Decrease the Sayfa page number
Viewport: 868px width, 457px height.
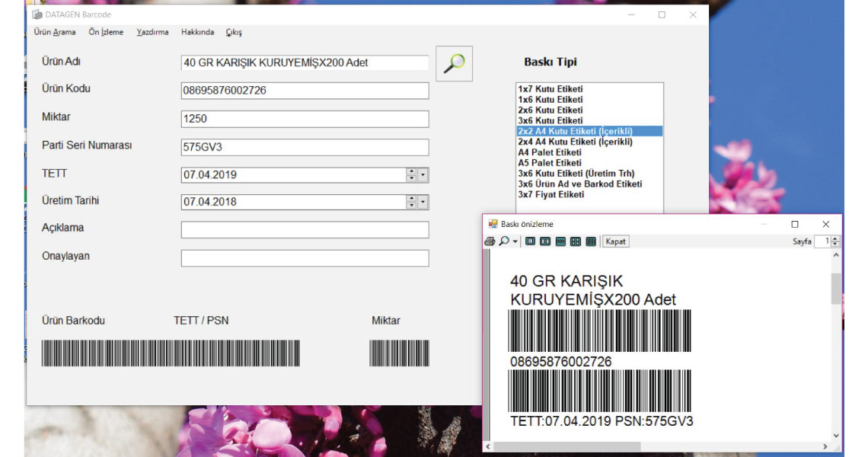(x=835, y=244)
